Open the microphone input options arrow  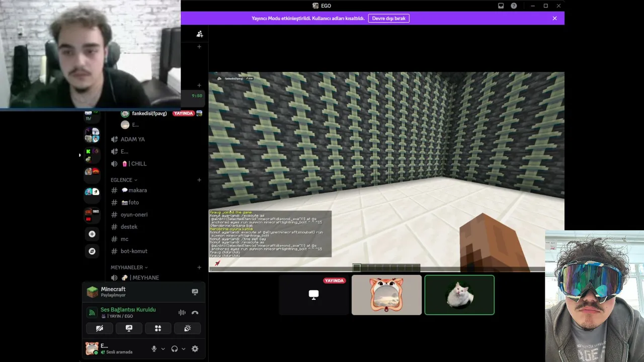click(x=163, y=349)
